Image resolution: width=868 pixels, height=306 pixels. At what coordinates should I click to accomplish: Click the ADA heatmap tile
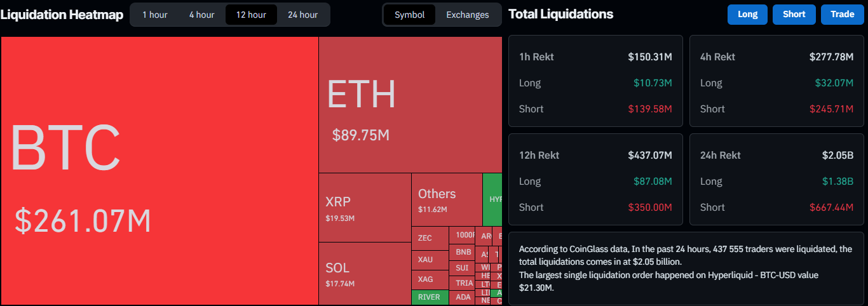[x=463, y=297]
